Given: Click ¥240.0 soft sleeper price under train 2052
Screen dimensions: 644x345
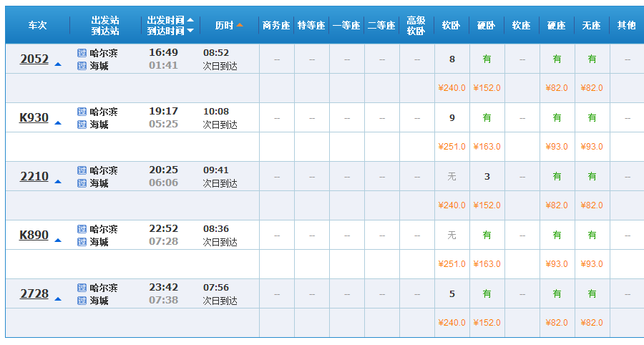Looking at the screenshot, I should [452, 88].
